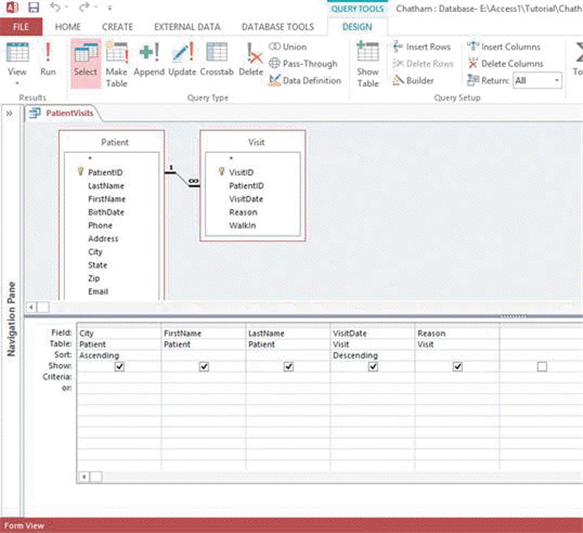This screenshot has width=583, height=533.
Task: Choose the Delete query type
Action: click(x=251, y=59)
